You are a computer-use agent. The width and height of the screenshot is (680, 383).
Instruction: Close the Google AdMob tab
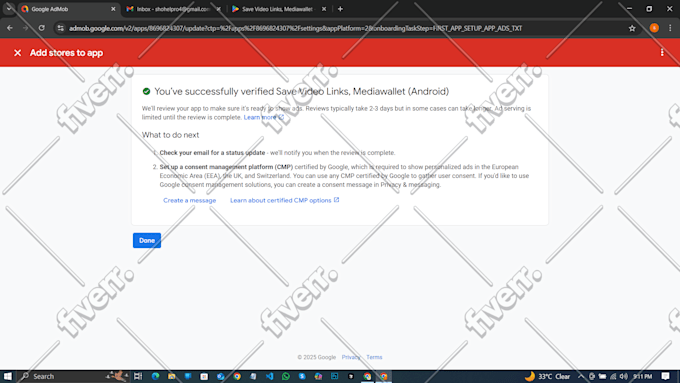pos(113,9)
